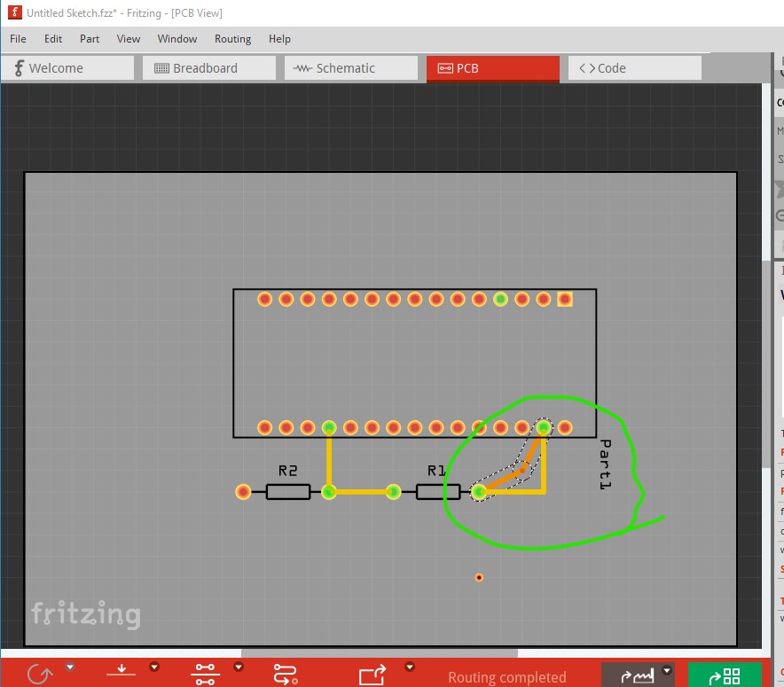Switch to the Schematic tab
Screen dimensions: 784x687
[350, 68]
